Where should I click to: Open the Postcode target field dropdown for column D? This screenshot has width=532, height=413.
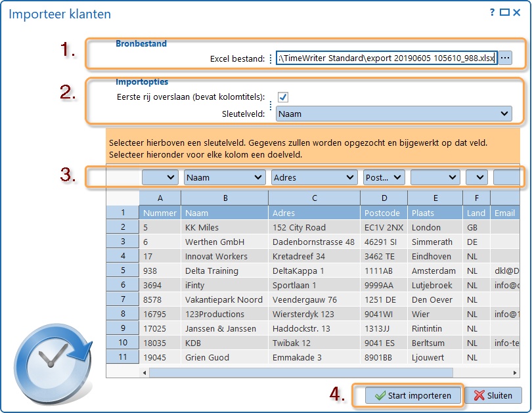click(x=384, y=177)
